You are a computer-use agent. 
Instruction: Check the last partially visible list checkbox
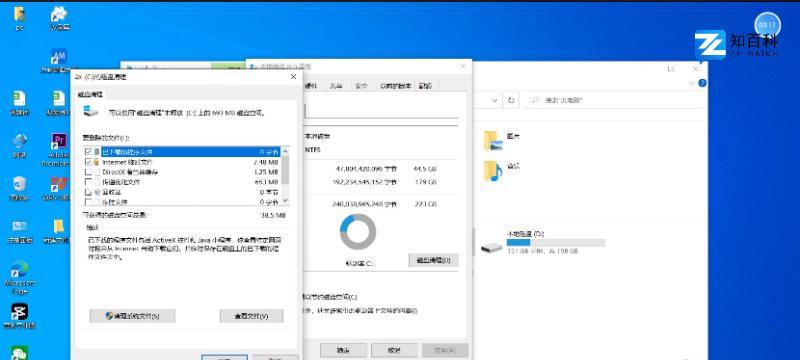pyautogui.click(x=88, y=202)
